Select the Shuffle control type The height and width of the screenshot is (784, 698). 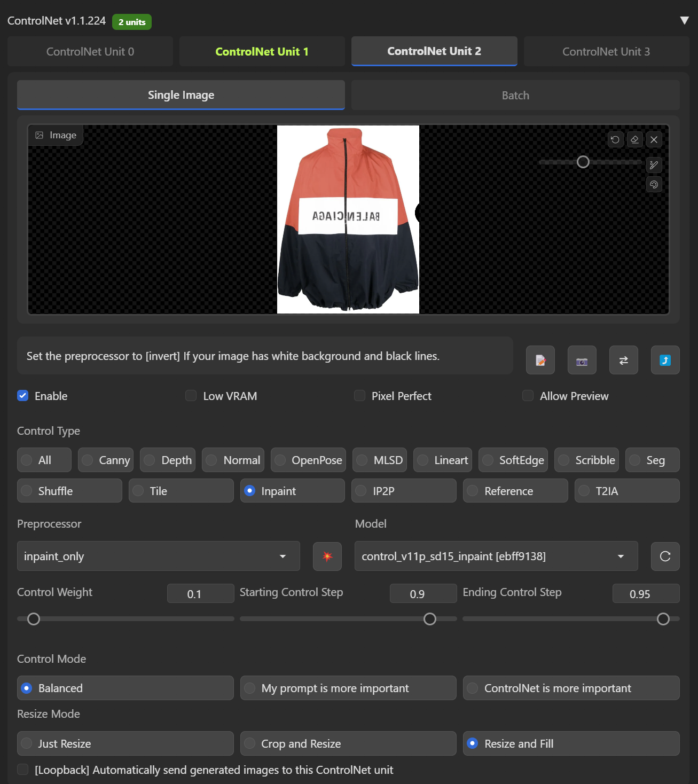[70, 491]
